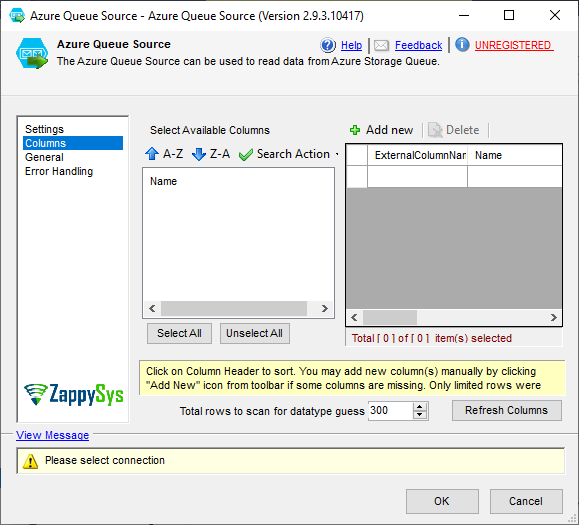The height and width of the screenshot is (525, 579).
Task: Click the Unselect All button
Action: coord(254,333)
